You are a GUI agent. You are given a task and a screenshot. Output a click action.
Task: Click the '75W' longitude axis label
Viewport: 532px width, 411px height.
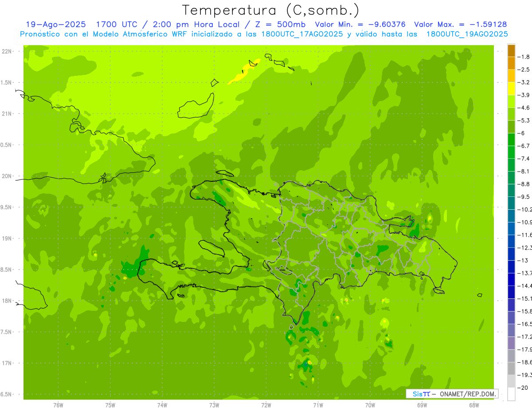[110, 405]
